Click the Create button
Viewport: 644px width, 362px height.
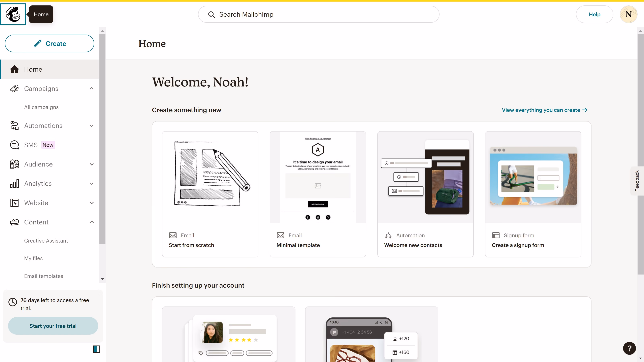(x=50, y=43)
